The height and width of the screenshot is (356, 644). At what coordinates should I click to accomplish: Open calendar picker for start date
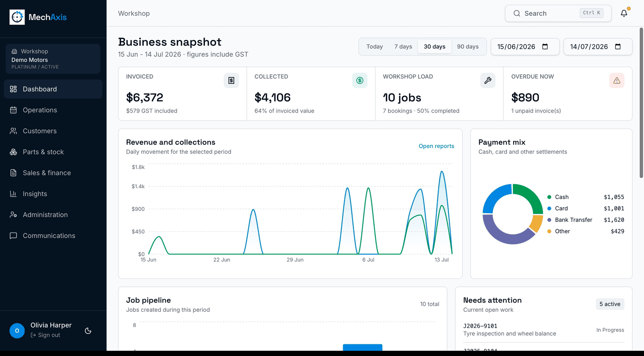[545, 47]
